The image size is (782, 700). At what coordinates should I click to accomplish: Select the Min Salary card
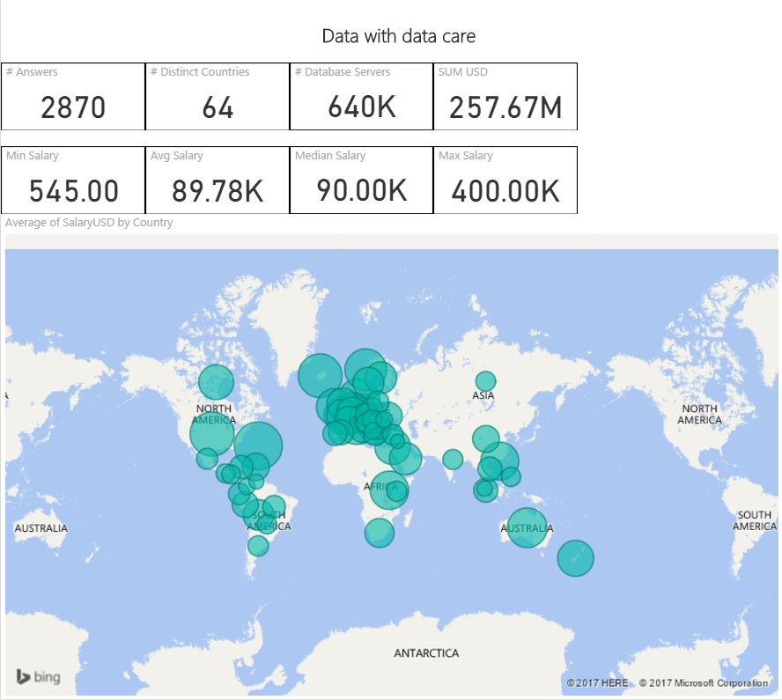tap(73, 181)
